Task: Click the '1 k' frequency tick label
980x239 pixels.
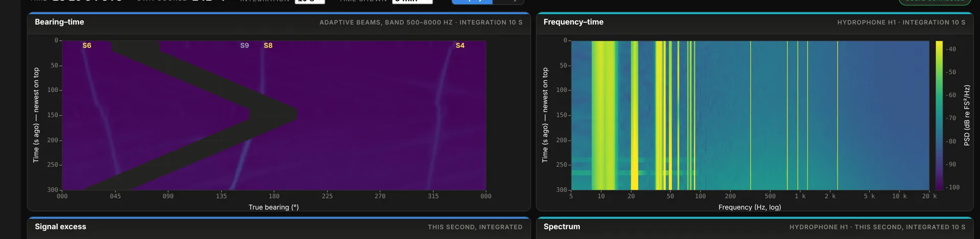Action: pyautogui.click(x=800, y=196)
